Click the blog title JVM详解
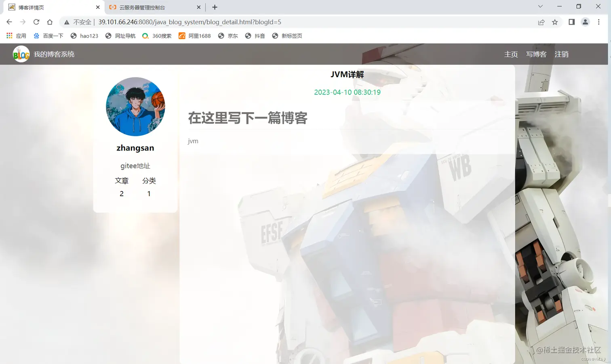Viewport: 611px width, 364px height. click(347, 74)
